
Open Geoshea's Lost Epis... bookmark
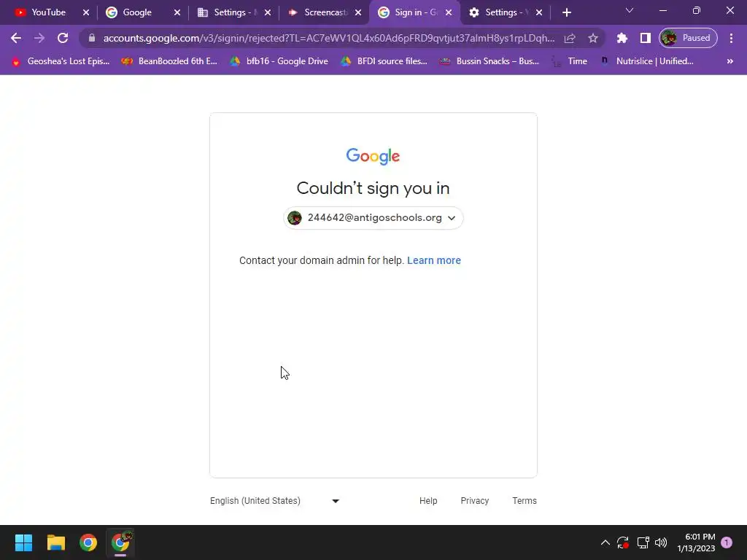61,61
